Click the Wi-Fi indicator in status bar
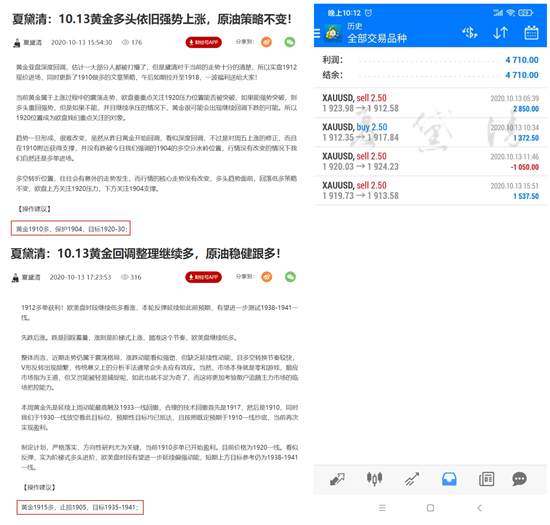This screenshot has height=525, width=550. 511,13
